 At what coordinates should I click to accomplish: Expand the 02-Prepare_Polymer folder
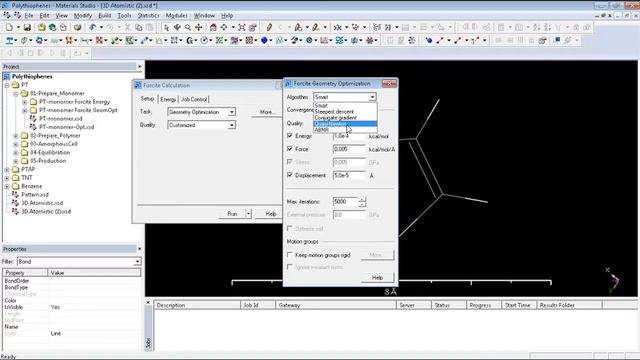coord(16,136)
